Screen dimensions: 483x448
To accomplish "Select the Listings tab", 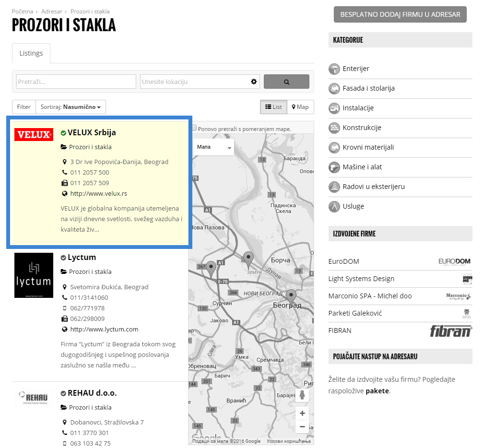I will [x=31, y=53].
